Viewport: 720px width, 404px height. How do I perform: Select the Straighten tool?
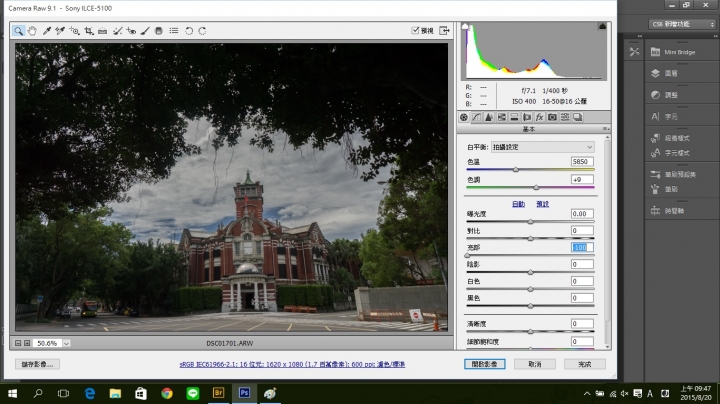[102, 31]
